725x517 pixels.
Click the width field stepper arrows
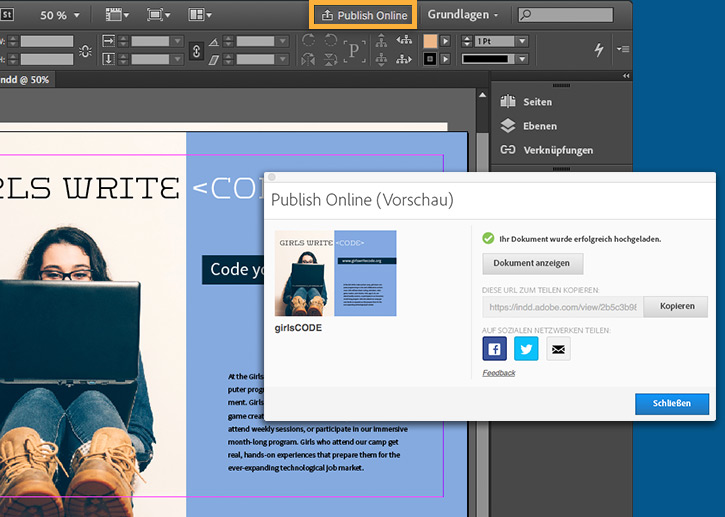(13, 41)
